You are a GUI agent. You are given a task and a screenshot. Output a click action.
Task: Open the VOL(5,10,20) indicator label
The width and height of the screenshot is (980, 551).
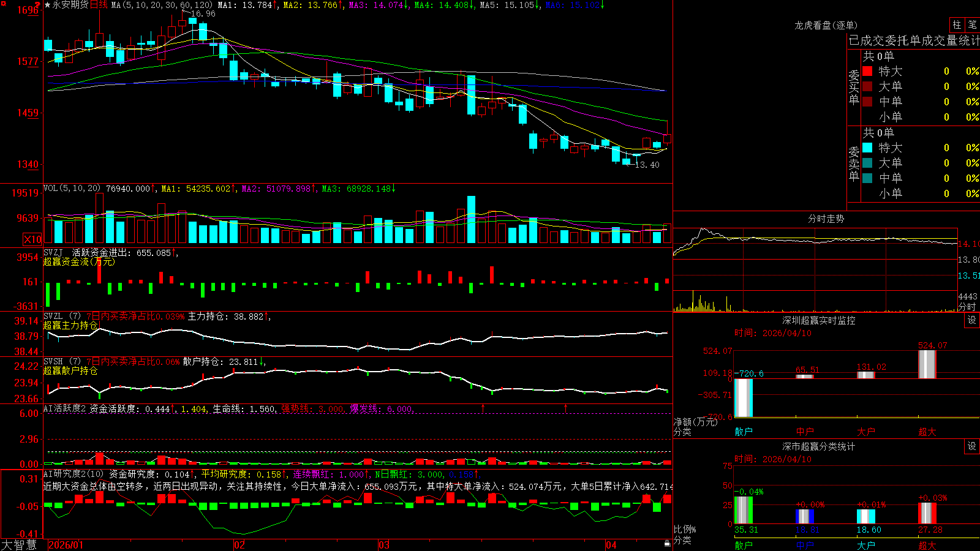click(x=72, y=189)
